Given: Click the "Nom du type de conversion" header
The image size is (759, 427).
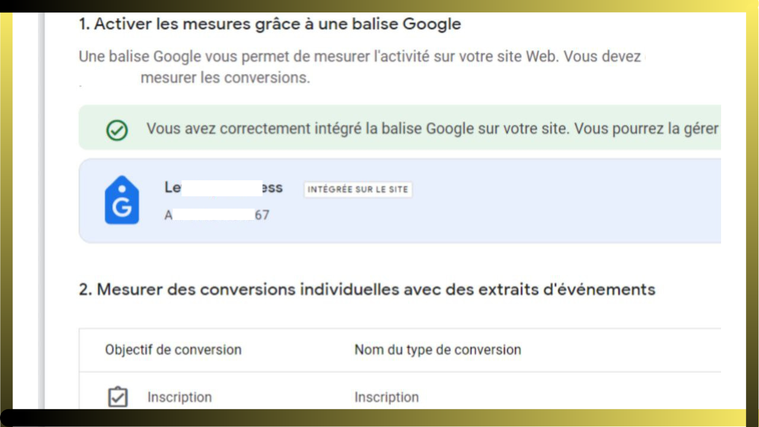Looking at the screenshot, I should (x=437, y=350).
